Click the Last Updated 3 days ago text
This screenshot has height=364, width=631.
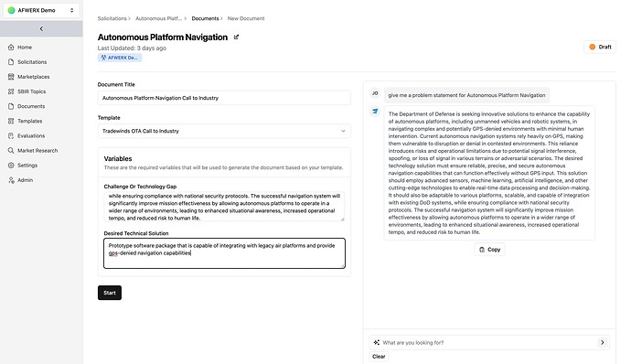tap(132, 48)
